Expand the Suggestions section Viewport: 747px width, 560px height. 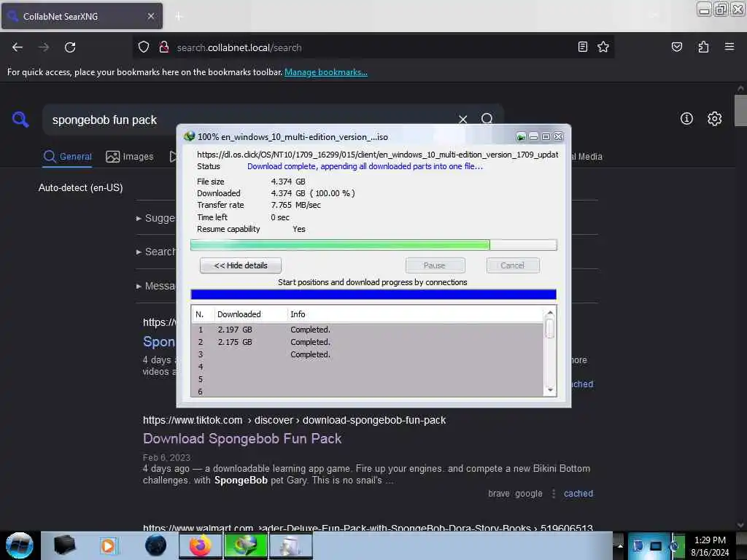tap(156, 218)
